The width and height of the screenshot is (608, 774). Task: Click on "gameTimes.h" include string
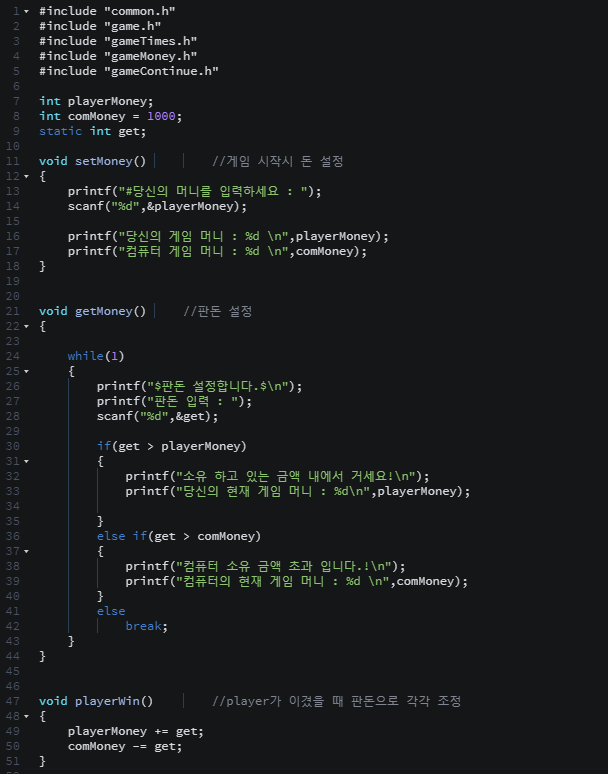click(x=151, y=41)
